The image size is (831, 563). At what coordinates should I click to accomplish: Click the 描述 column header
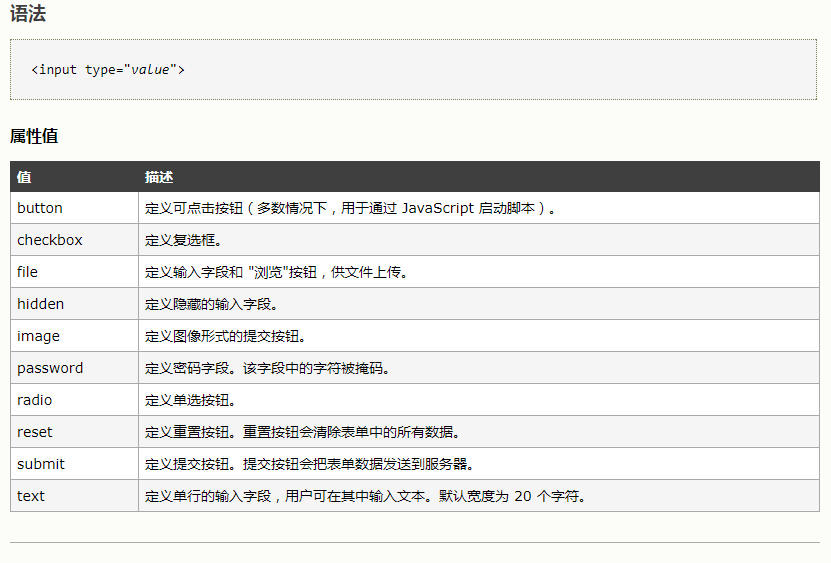[x=479, y=177]
